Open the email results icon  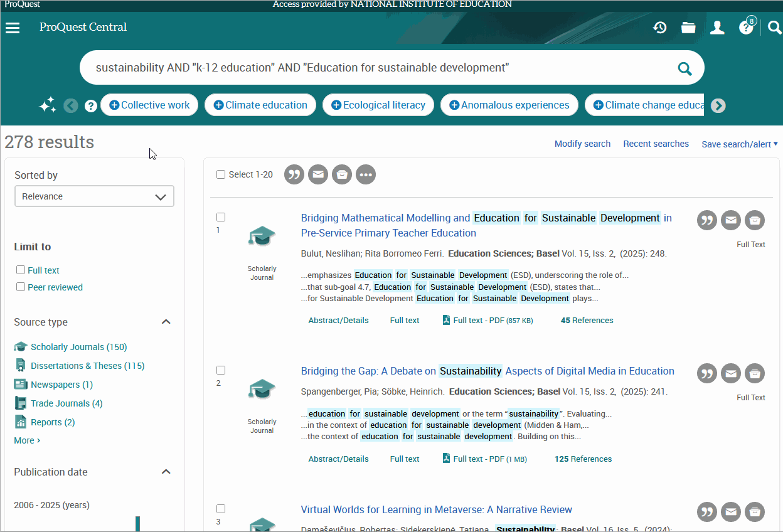[x=317, y=174]
